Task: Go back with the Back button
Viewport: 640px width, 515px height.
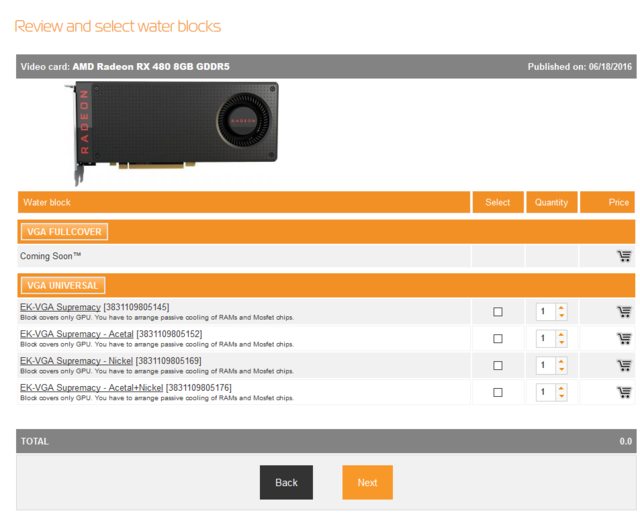Action: [286, 482]
